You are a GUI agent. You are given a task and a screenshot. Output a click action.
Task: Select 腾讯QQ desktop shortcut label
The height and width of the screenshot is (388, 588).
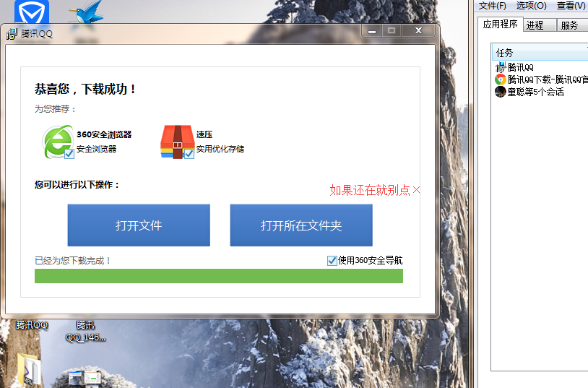[32, 325]
